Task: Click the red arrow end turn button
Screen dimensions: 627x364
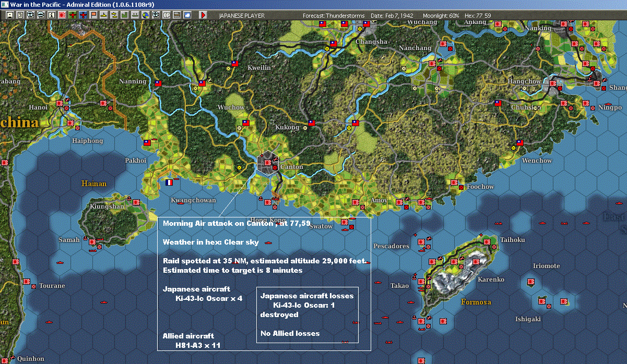Action: tap(204, 15)
